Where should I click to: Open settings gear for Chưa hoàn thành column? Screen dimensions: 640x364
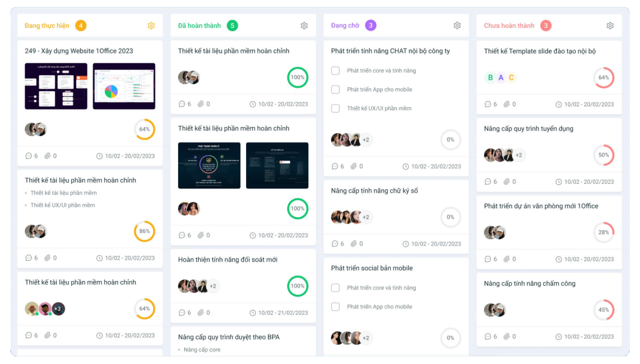610,26
